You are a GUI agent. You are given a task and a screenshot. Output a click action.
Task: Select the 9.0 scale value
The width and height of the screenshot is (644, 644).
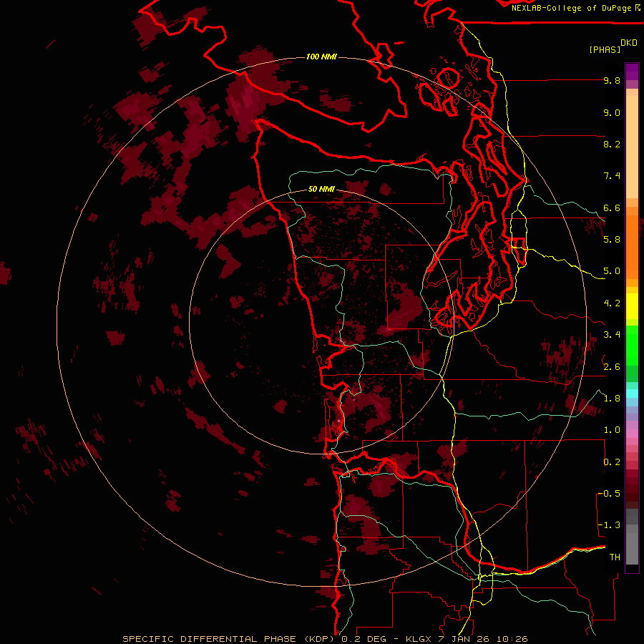coord(612,112)
